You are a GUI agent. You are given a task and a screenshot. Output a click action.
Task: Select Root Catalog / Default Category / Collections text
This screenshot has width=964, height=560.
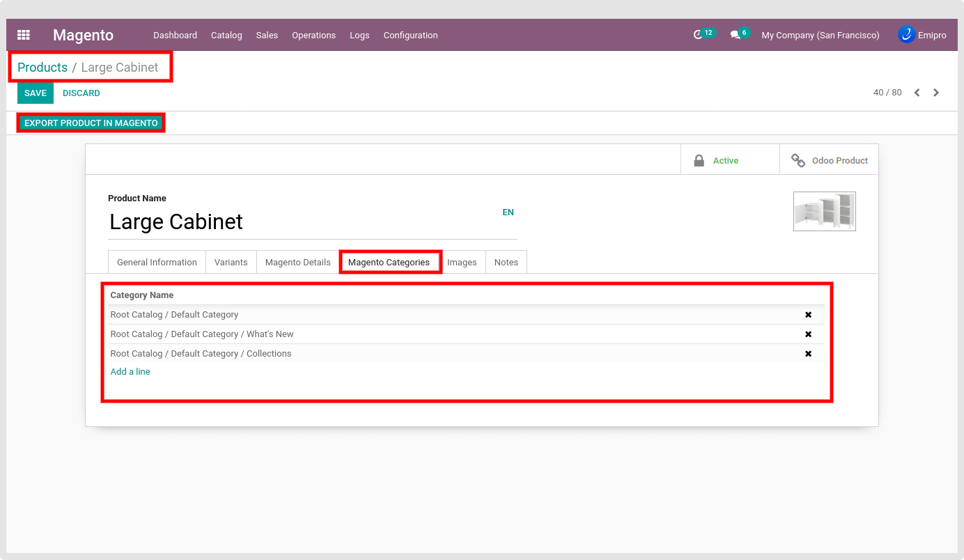pos(201,354)
